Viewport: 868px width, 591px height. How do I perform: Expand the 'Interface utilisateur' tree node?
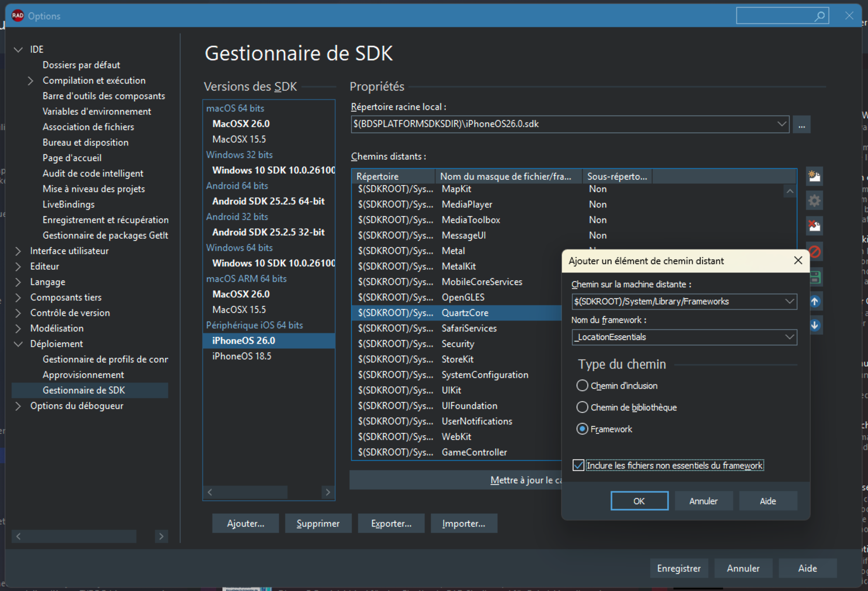coord(18,251)
